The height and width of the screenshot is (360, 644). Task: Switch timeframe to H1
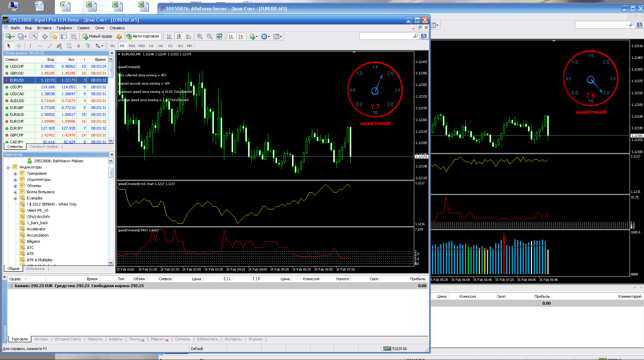tap(151, 46)
